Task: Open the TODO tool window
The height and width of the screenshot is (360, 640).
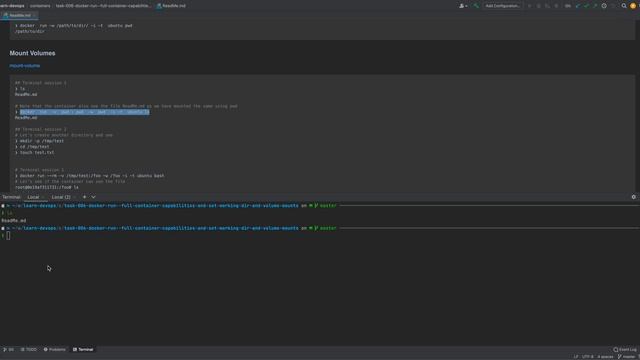Action: pyautogui.click(x=29, y=349)
